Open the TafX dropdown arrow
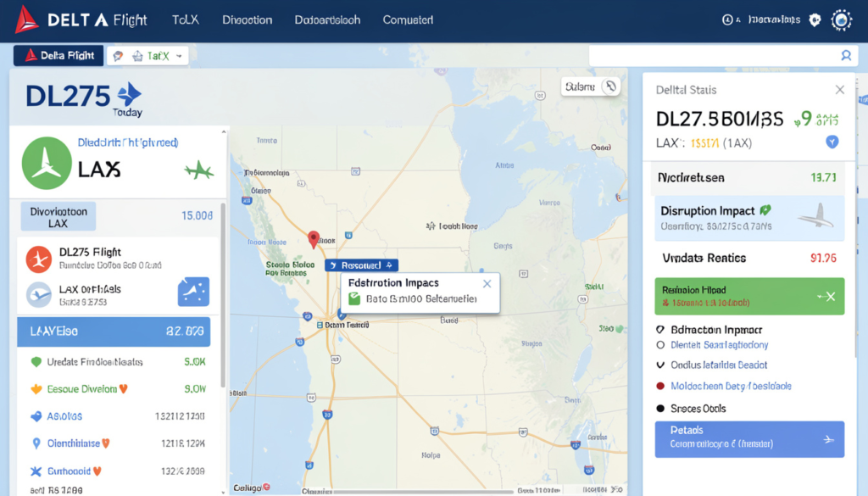 pos(179,56)
